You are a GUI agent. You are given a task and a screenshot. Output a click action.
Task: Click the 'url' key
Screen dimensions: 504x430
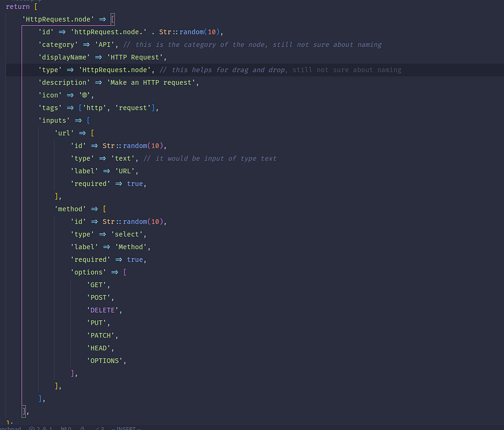coord(65,133)
